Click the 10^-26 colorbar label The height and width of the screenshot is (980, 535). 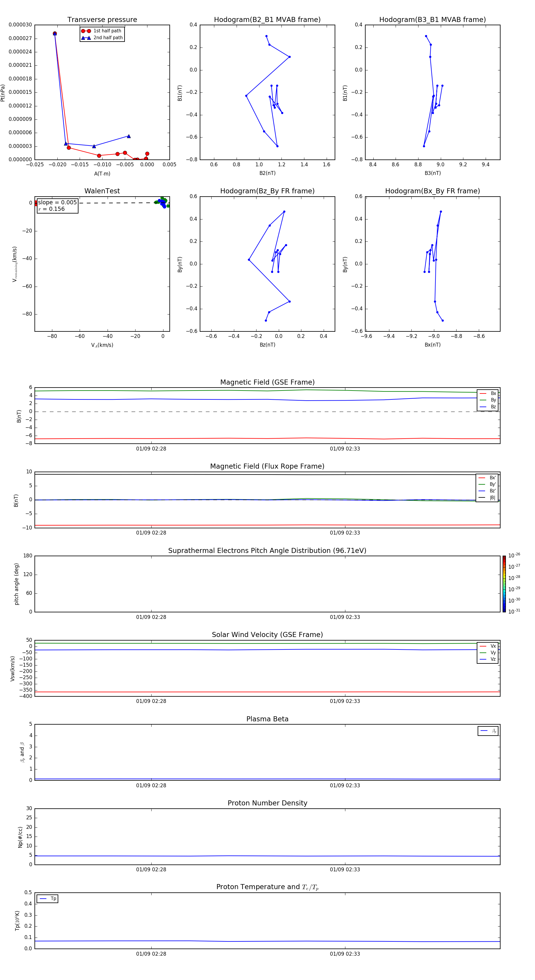(x=514, y=555)
